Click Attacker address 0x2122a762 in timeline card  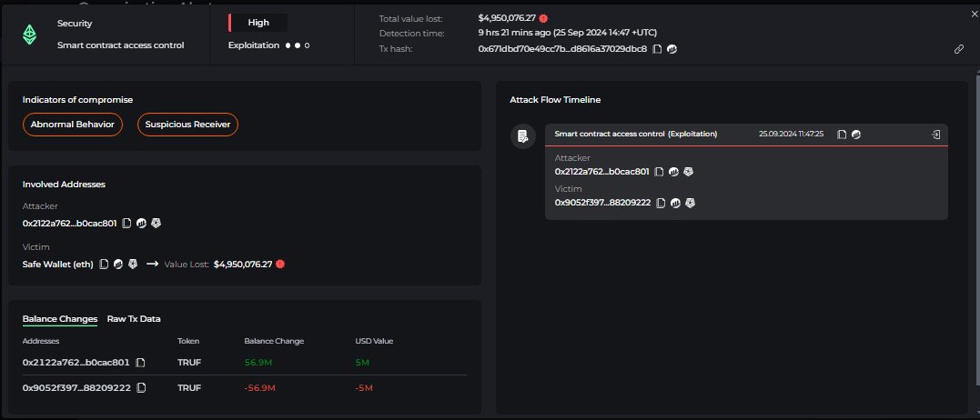[601, 172]
